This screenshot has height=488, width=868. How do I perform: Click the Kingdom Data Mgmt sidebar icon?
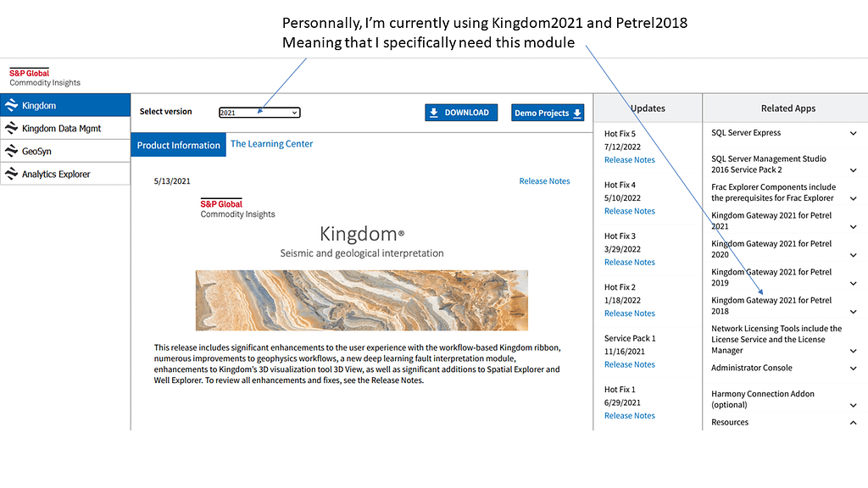(11, 128)
